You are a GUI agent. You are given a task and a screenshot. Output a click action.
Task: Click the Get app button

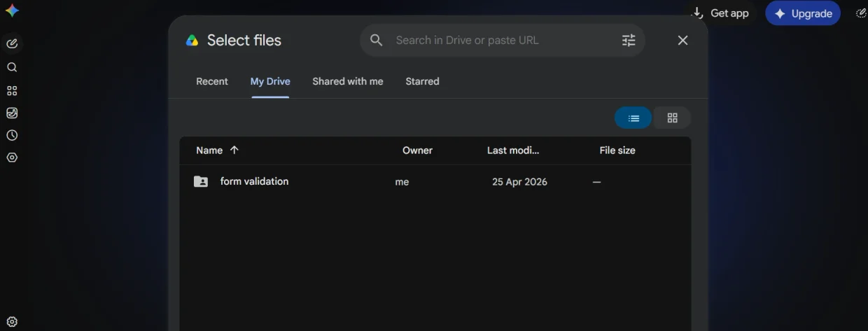[x=720, y=13]
